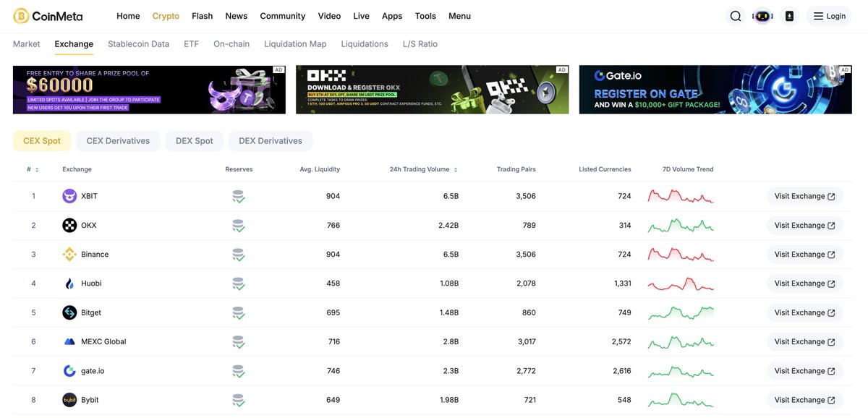Image resolution: width=868 pixels, height=418 pixels.
Task: Switch to the Stablecoin Data tab
Action: (138, 44)
